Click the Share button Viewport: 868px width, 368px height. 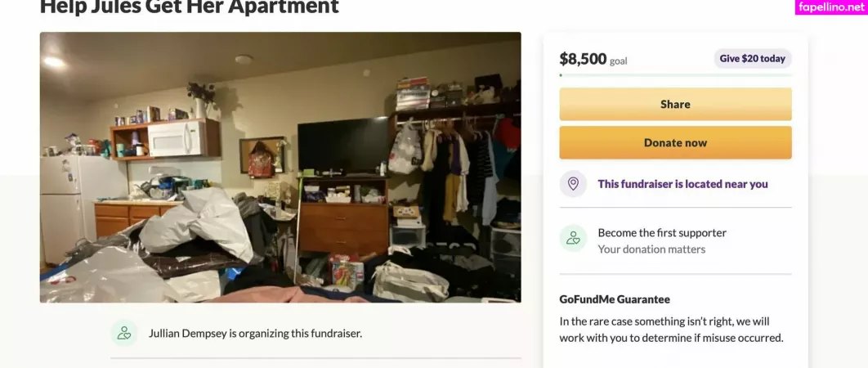pos(675,104)
